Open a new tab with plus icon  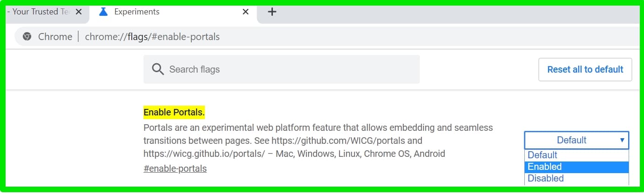[x=272, y=12]
